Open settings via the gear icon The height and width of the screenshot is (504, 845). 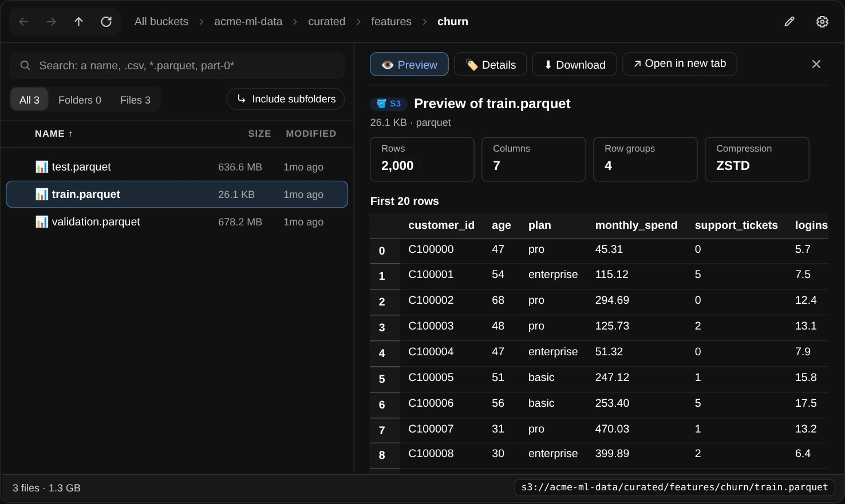(822, 22)
